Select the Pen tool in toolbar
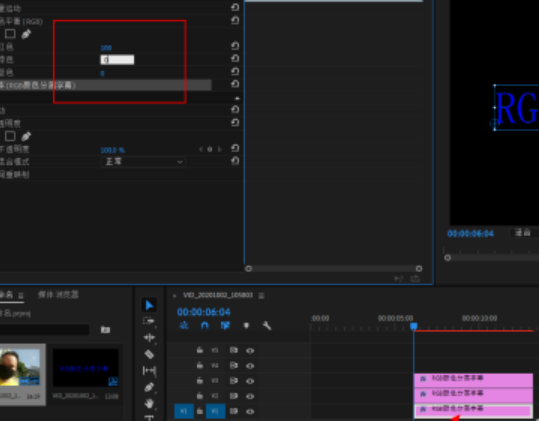The image size is (539, 421). [x=149, y=387]
